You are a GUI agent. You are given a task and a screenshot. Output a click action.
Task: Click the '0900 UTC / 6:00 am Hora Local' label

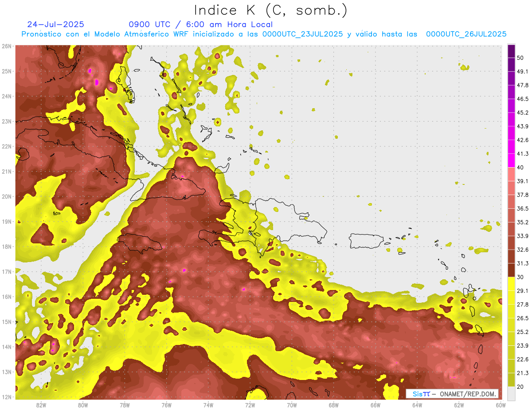tap(200, 24)
